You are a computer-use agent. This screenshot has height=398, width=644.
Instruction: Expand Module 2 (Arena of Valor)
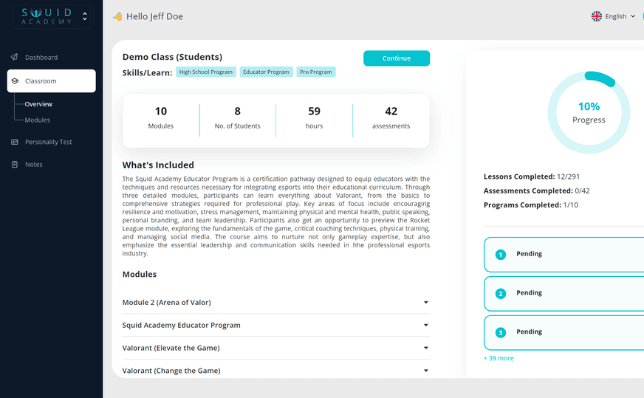coord(276,302)
